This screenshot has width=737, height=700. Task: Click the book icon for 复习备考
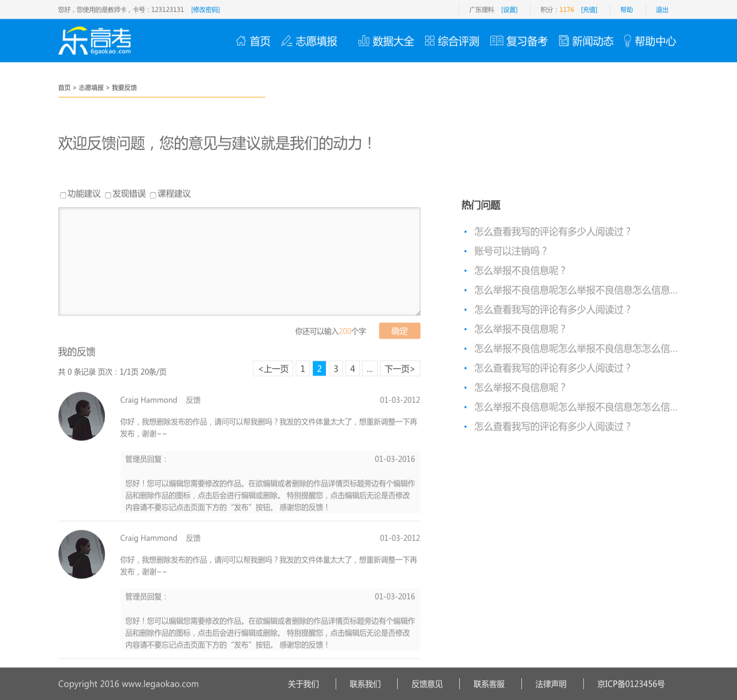pyautogui.click(x=497, y=41)
